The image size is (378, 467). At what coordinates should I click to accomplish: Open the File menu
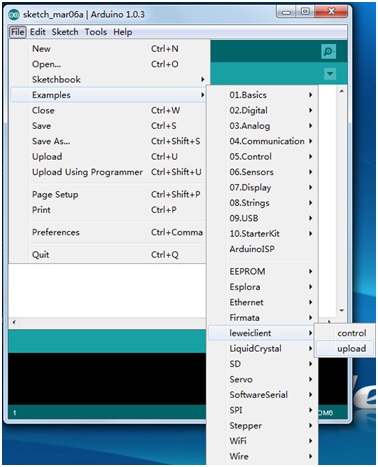tap(18, 32)
